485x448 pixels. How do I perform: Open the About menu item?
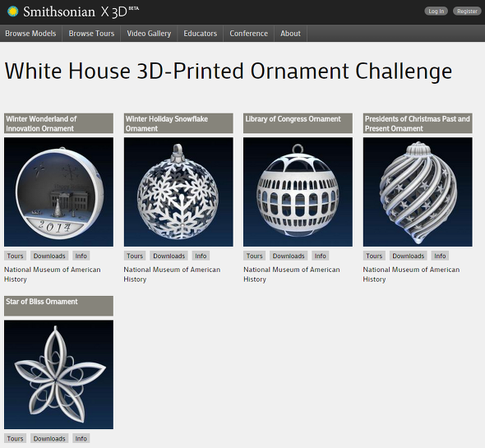coord(290,34)
